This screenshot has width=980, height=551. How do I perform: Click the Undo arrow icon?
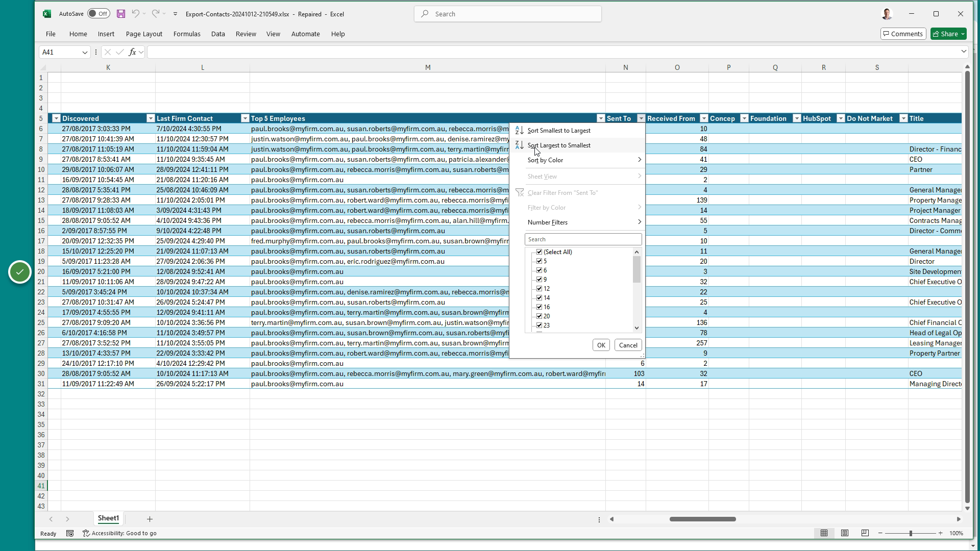click(135, 14)
